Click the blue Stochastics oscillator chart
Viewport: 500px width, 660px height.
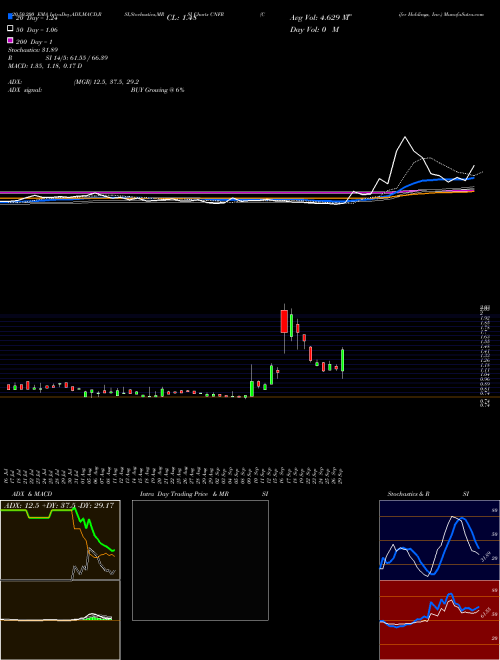click(439, 540)
